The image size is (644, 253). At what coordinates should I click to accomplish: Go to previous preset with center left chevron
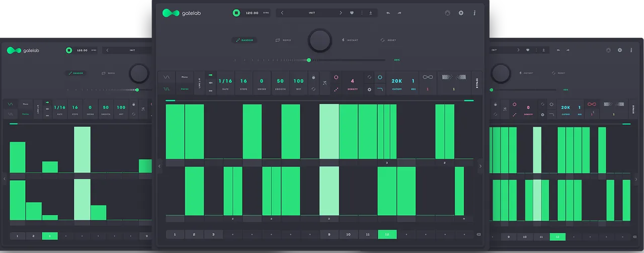coord(282,13)
